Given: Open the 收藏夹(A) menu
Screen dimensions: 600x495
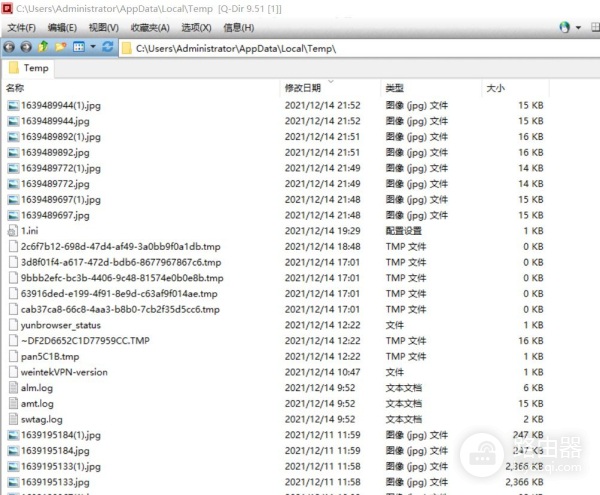Looking at the screenshot, I should pos(150,28).
